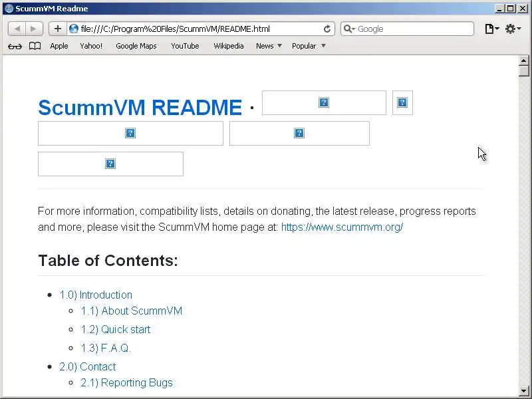Open the gear settings menu
532x399 pixels.
(x=513, y=29)
